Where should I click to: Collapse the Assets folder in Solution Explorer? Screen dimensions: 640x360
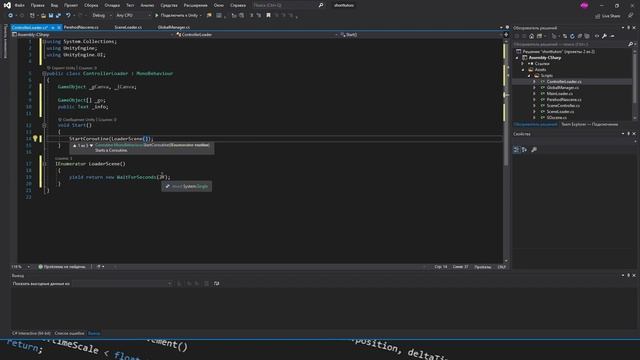pos(524,70)
